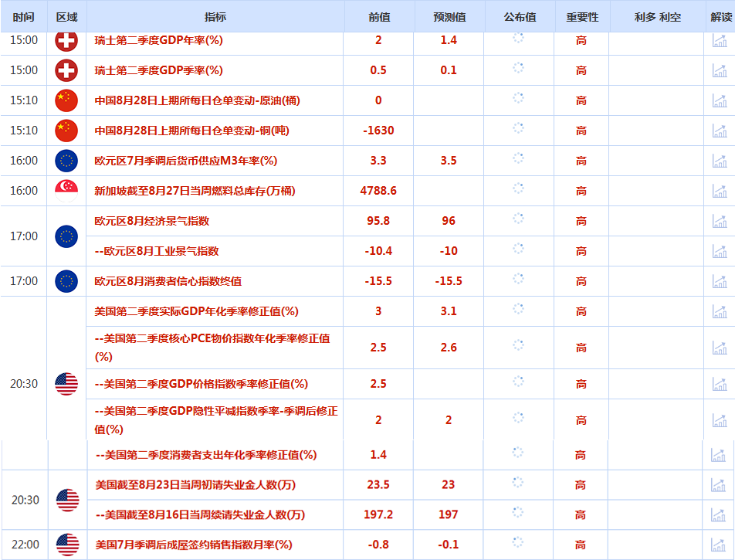The width and height of the screenshot is (735, 560).
Task: Open 上期所每日仓单变动-原油(桶) link
Action: point(197,100)
